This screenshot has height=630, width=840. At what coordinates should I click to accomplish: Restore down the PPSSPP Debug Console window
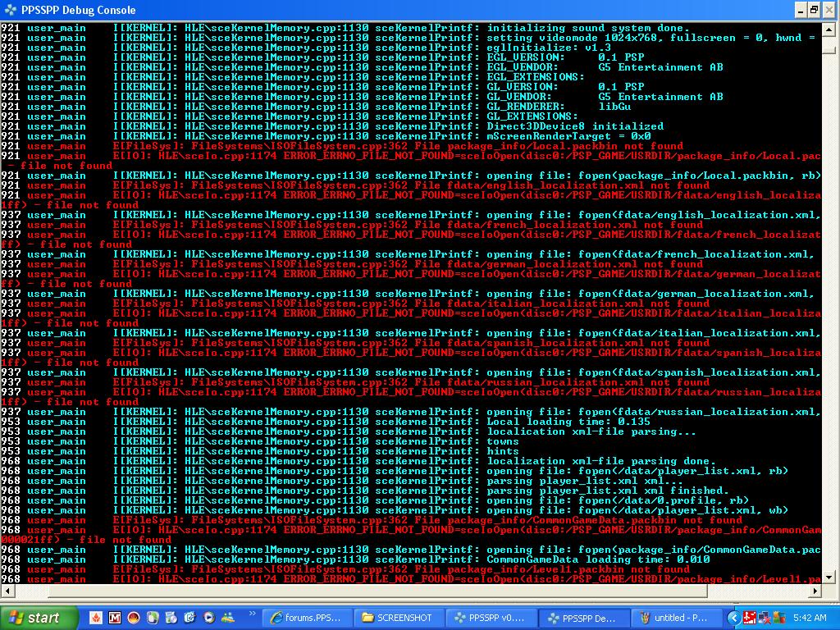pos(814,10)
